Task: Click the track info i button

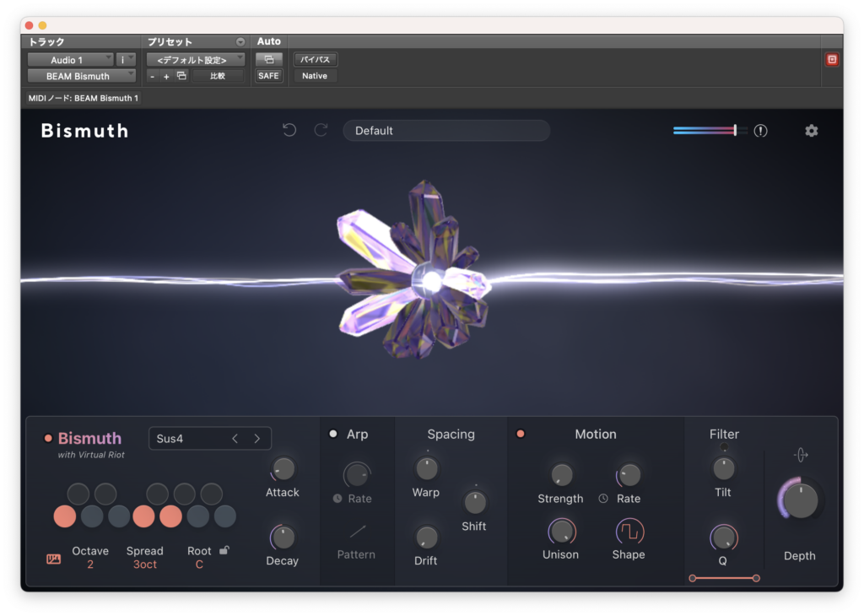Action: point(126,60)
